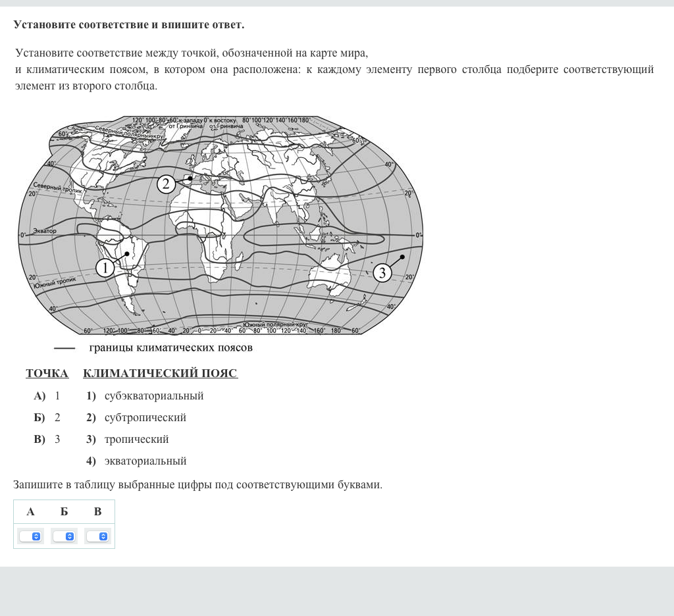The width and height of the screenshot is (674, 616).
Task: Click the legend line for climate zone boundaries
Action: click(64, 347)
